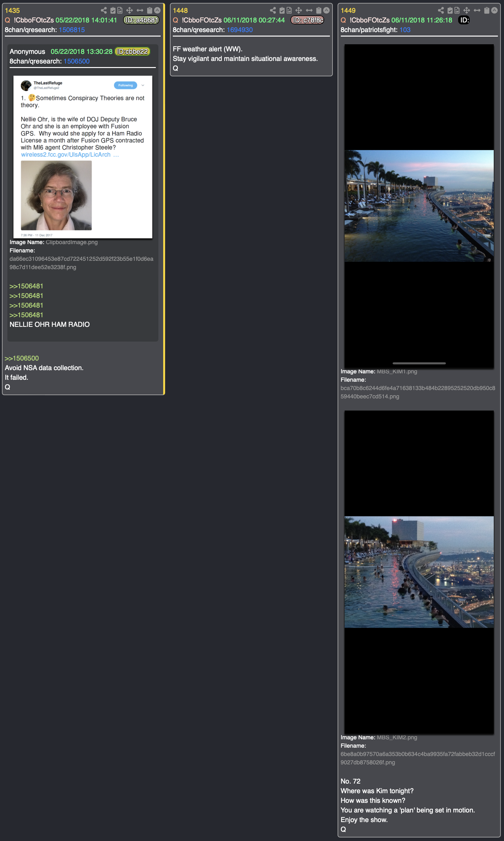This screenshot has width=504, height=841.
Task: Click the ID:cbbe22 badge on Anonymous post
Action: (x=132, y=52)
